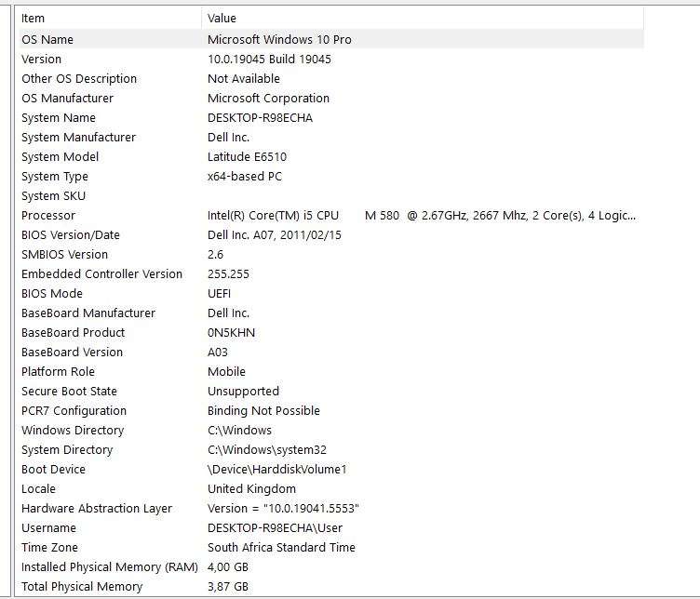Select the SMBIOS Version row
Viewport: 700px width, 599px height.
coord(330,255)
